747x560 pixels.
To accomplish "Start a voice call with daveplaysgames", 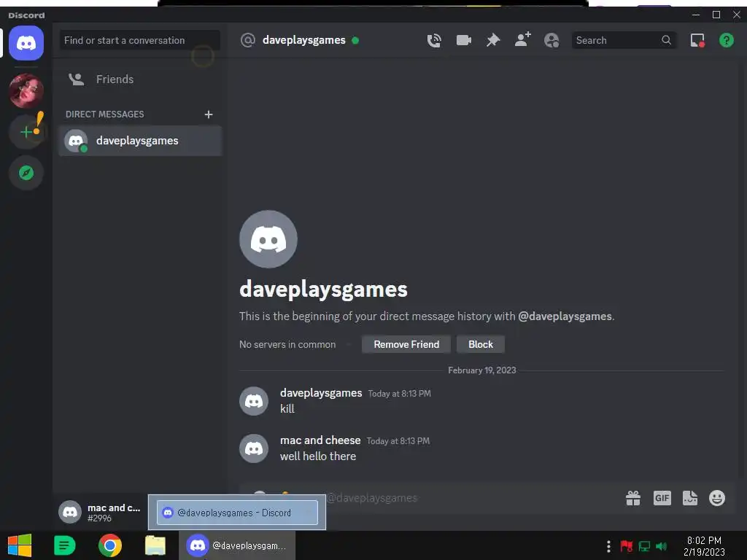I will click(433, 41).
